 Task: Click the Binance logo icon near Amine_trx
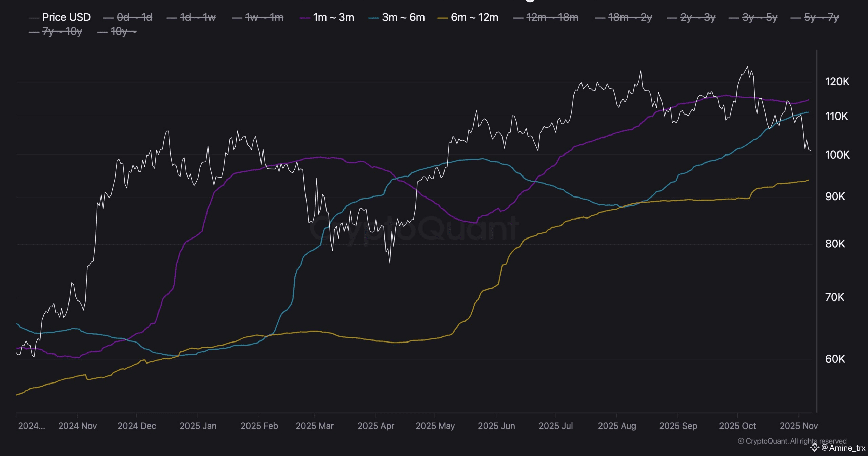click(814, 448)
